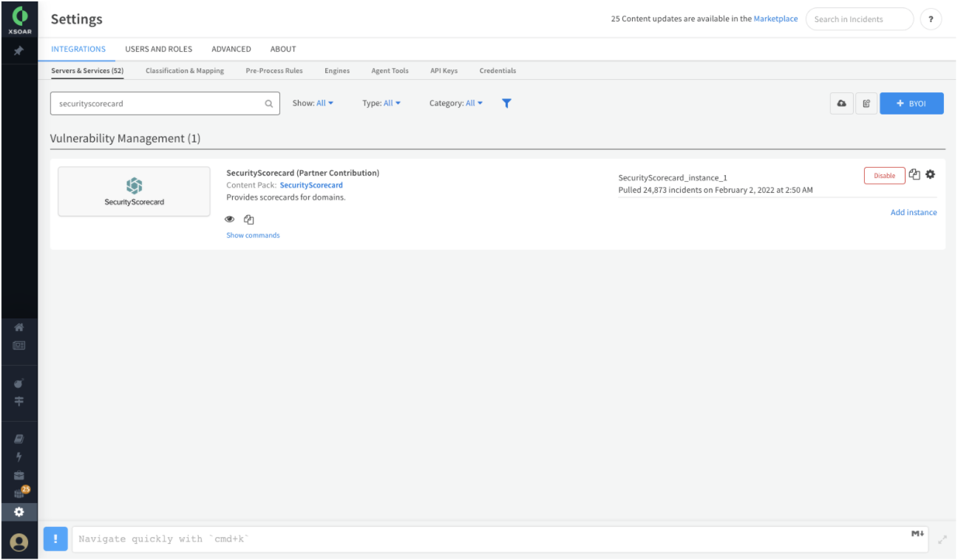The width and height of the screenshot is (958, 560).
Task: Switch to the INTEGRATIONS tab
Action: point(78,49)
